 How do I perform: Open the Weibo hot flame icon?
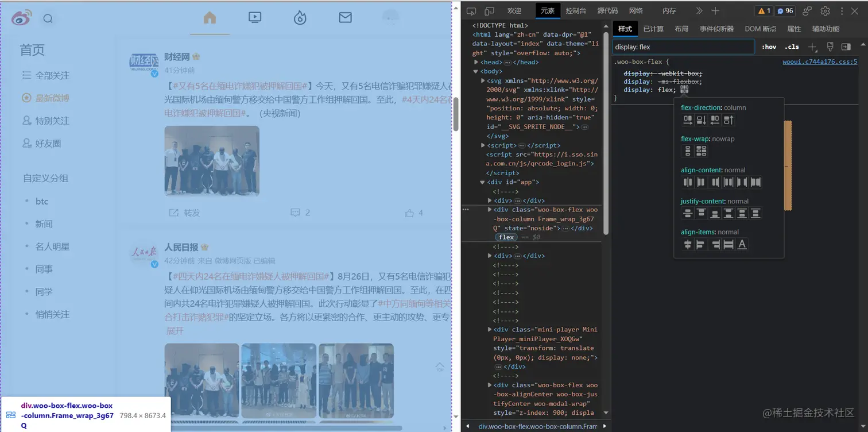[300, 18]
